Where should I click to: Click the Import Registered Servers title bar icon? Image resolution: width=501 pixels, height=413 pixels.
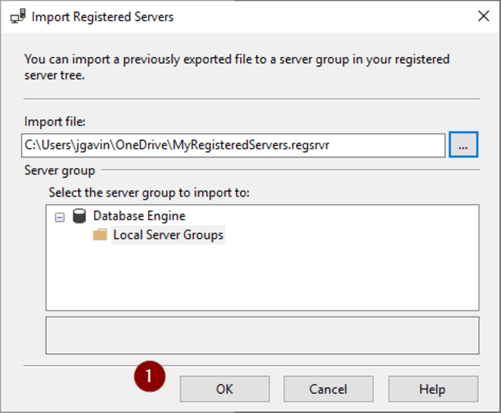point(18,16)
